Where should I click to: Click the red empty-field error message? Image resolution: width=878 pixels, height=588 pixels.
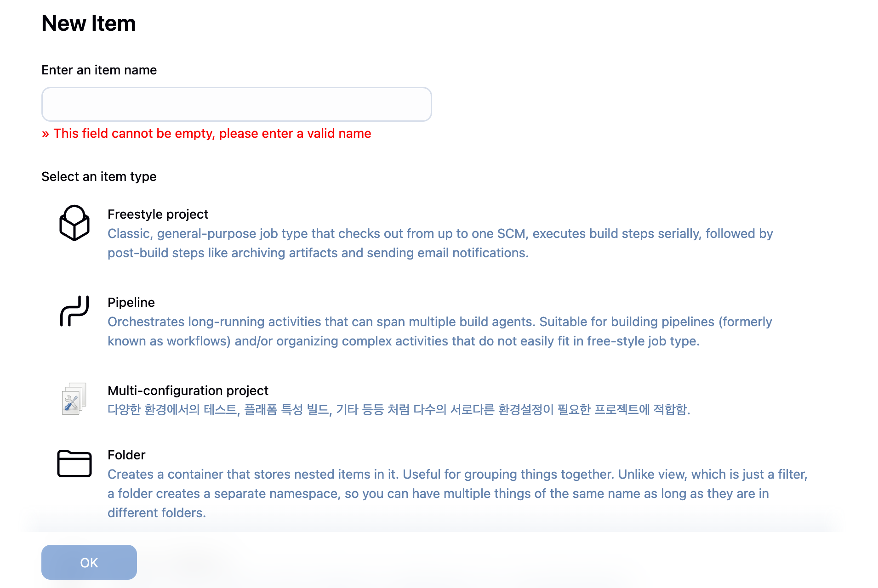coord(206,133)
